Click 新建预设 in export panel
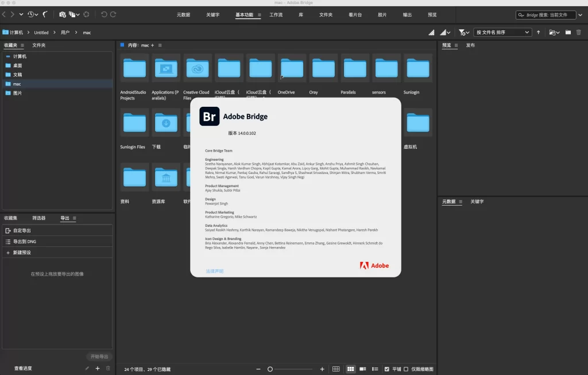This screenshot has height=375, width=588. (x=22, y=253)
